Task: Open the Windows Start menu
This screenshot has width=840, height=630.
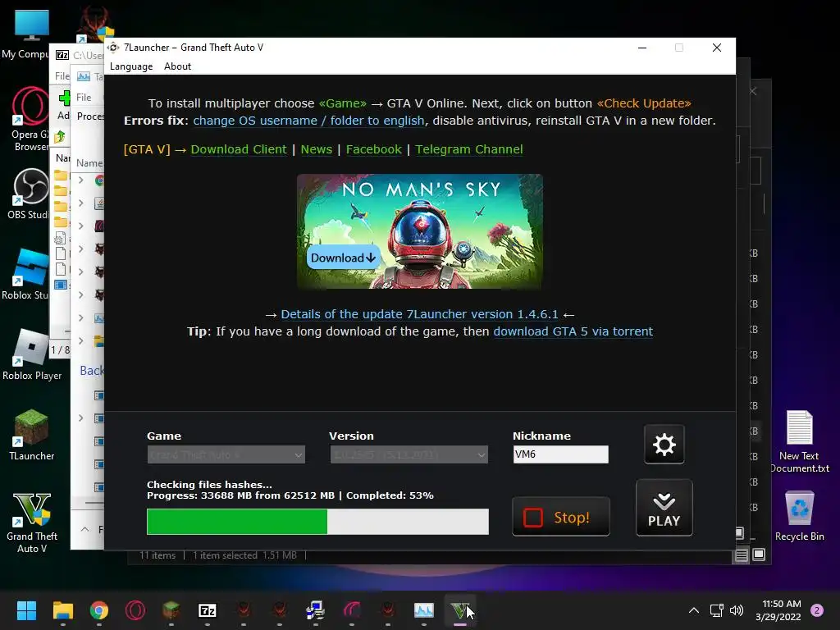Action: (26, 610)
